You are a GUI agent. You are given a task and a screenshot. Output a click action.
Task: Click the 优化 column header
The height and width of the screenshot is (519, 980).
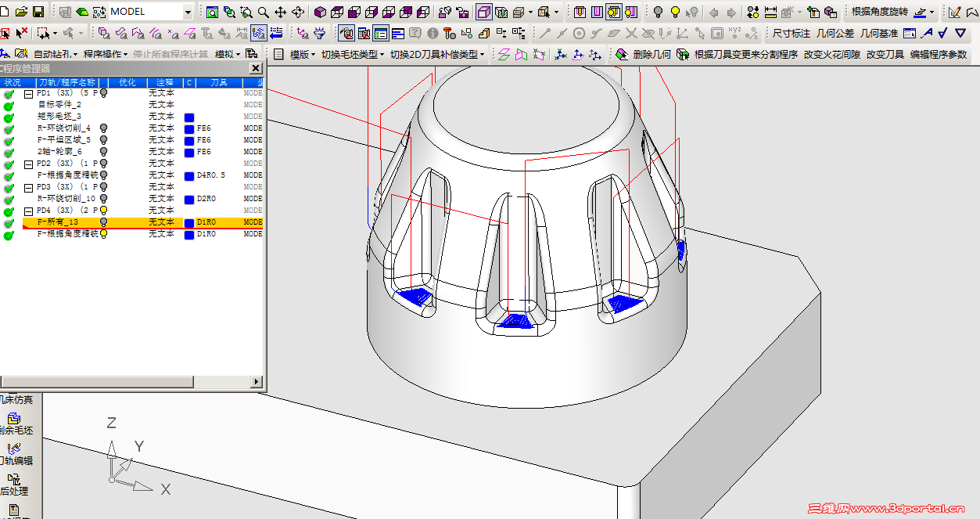click(x=127, y=82)
